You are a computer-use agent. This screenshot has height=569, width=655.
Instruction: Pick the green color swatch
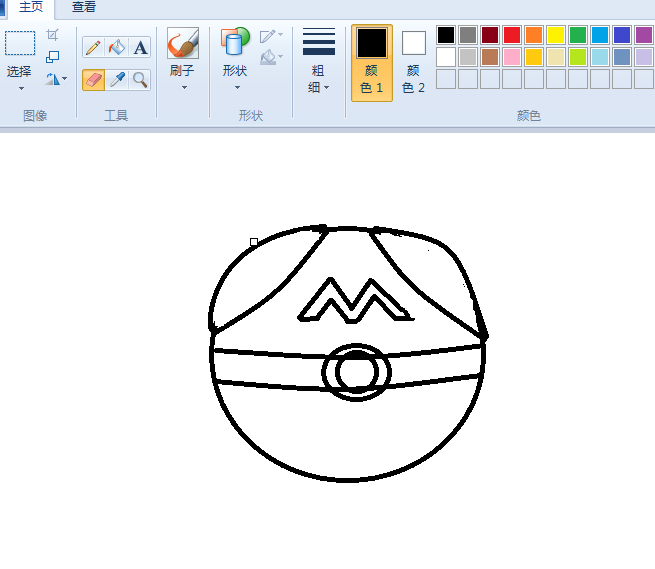578,35
